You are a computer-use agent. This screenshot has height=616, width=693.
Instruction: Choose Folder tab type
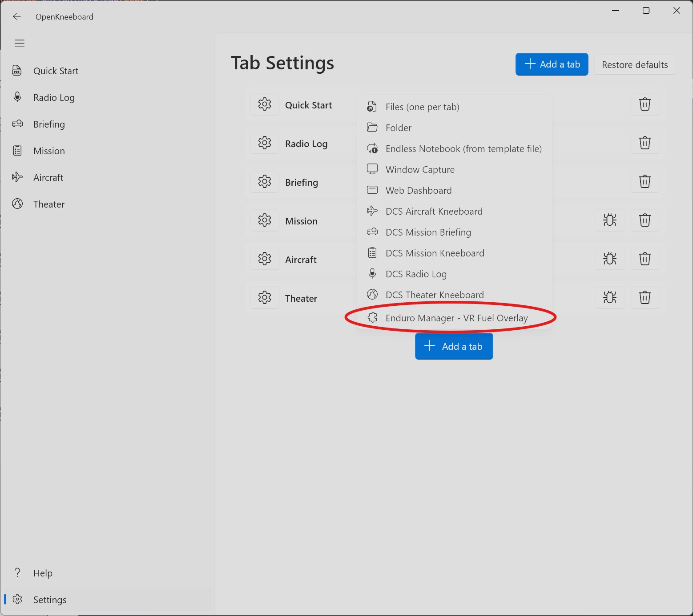pos(454,128)
